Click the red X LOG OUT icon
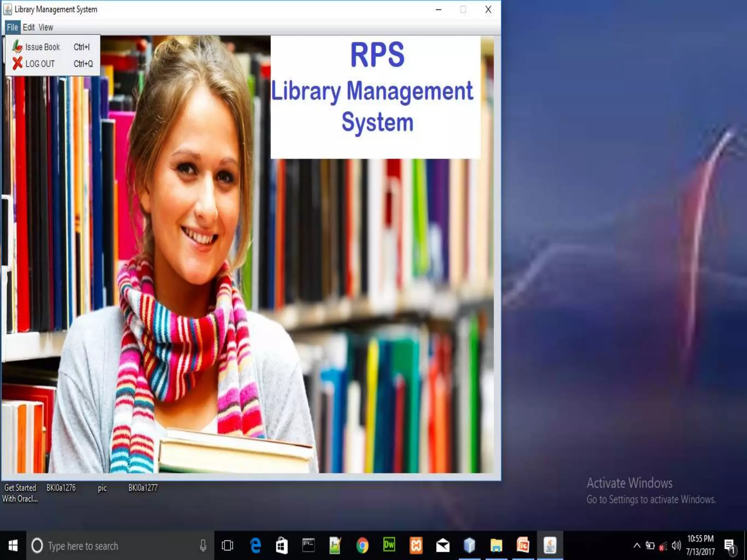 [x=17, y=63]
